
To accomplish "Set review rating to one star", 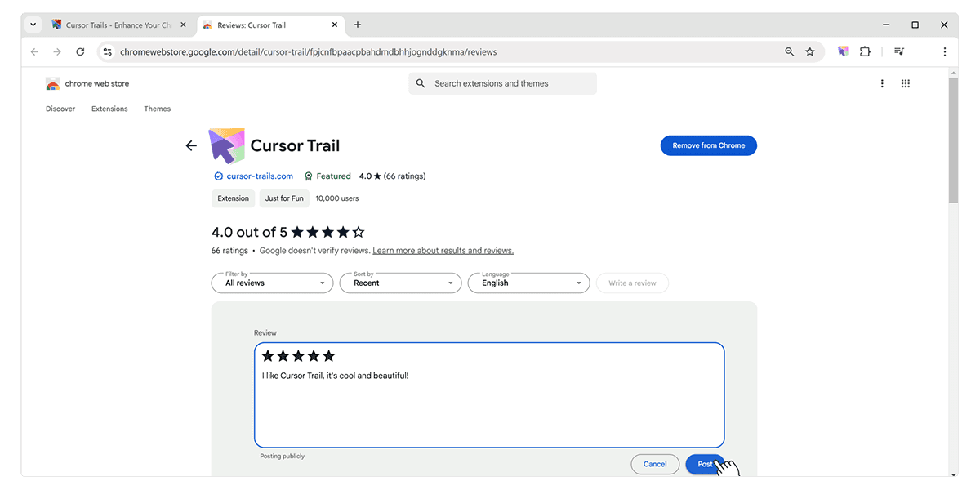I will coord(268,356).
